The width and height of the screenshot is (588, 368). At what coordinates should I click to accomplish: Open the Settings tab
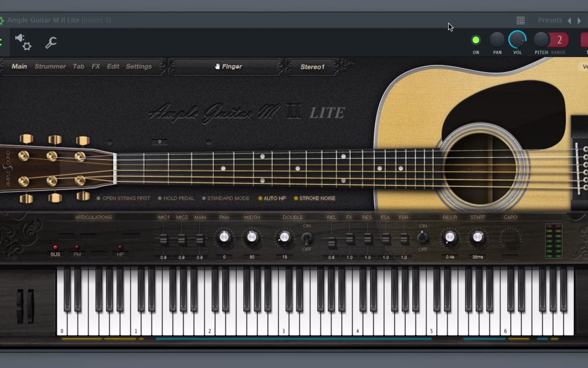click(139, 66)
